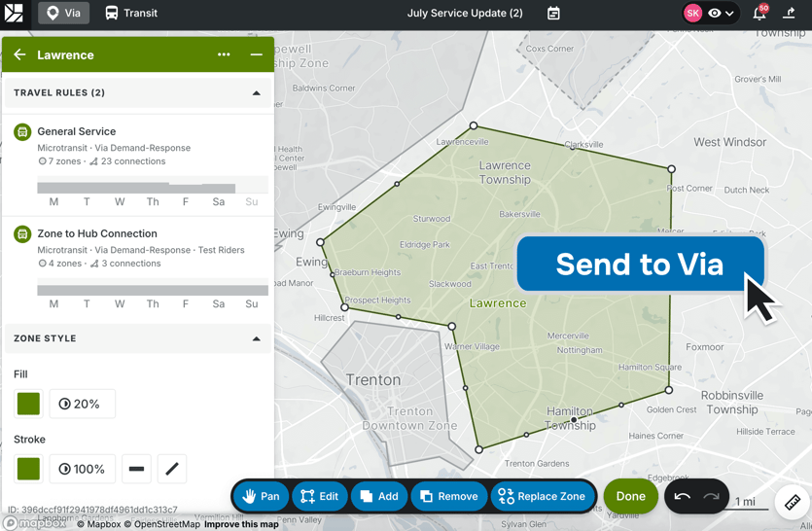
Task: Click the Zone to Hub Connection bus icon
Action: click(22, 234)
